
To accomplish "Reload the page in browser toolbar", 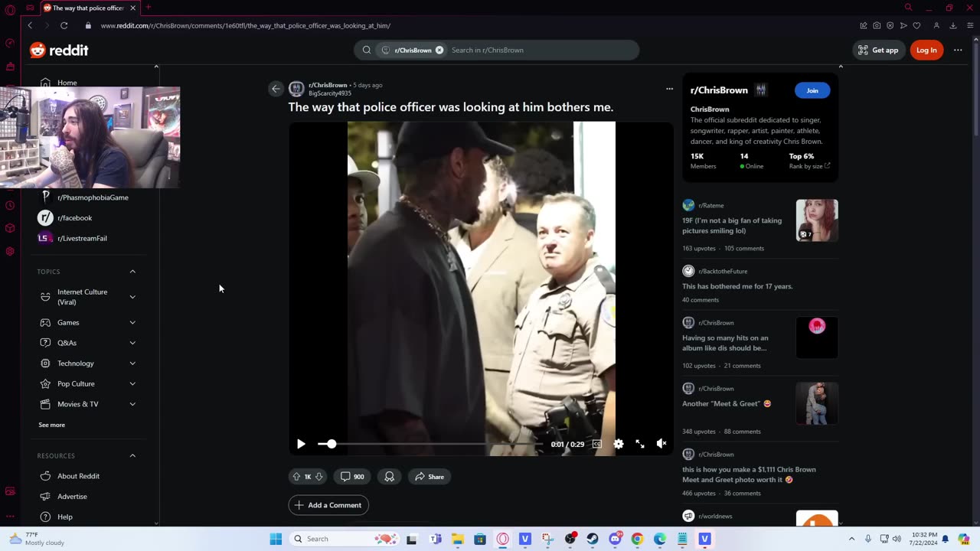I will click(64, 25).
